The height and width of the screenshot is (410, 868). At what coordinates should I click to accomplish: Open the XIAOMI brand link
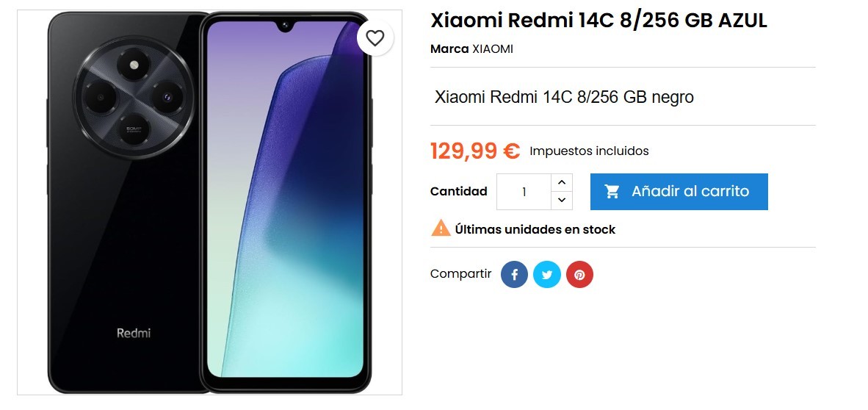493,48
